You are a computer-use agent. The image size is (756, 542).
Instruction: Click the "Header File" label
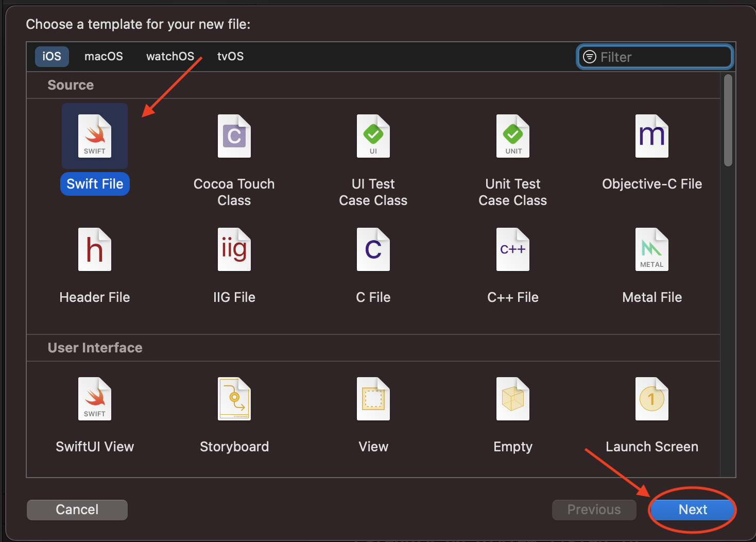[x=95, y=297]
